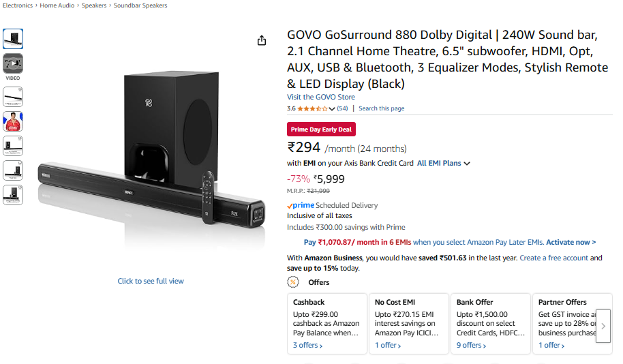Screen dimensions: 623x364
Task: Go to Soundbar Speakers breadcrumb
Action: click(x=140, y=5)
